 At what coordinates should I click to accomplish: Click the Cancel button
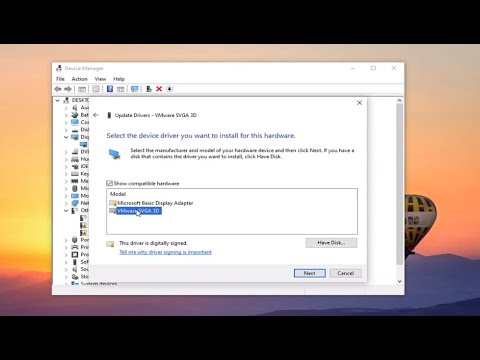tap(345, 273)
